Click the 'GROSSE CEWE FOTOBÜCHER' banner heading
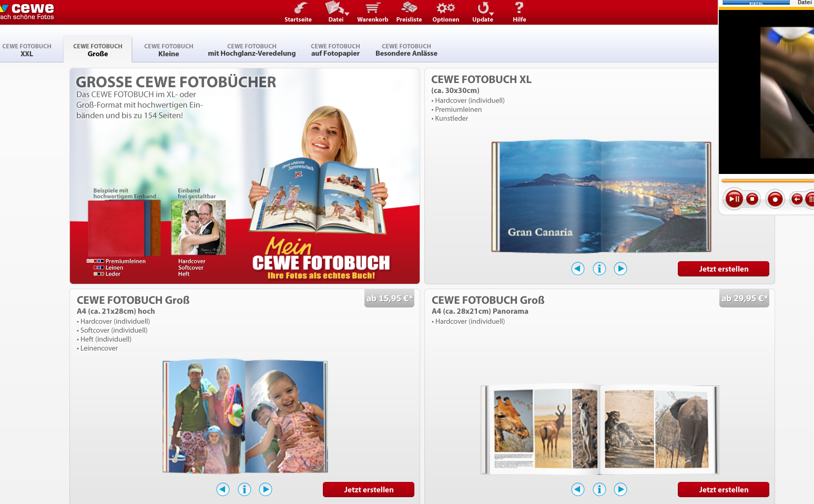Viewport: 814px width, 504px height. click(x=176, y=82)
